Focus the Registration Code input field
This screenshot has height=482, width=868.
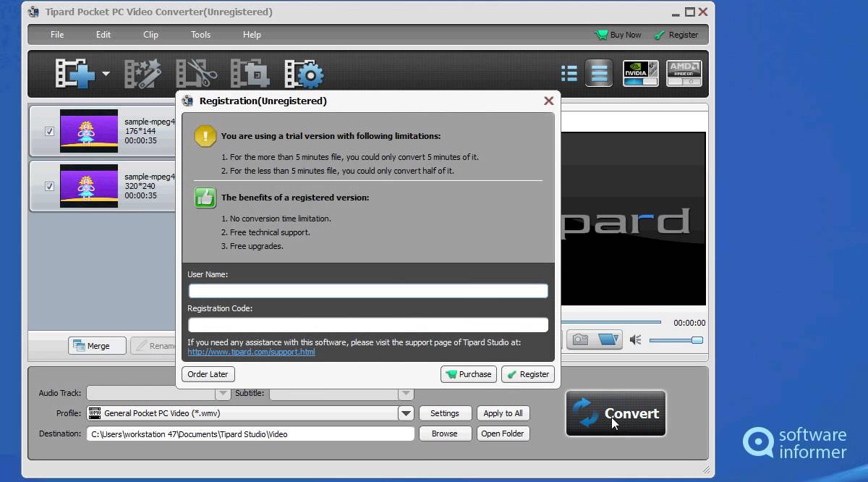point(368,325)
